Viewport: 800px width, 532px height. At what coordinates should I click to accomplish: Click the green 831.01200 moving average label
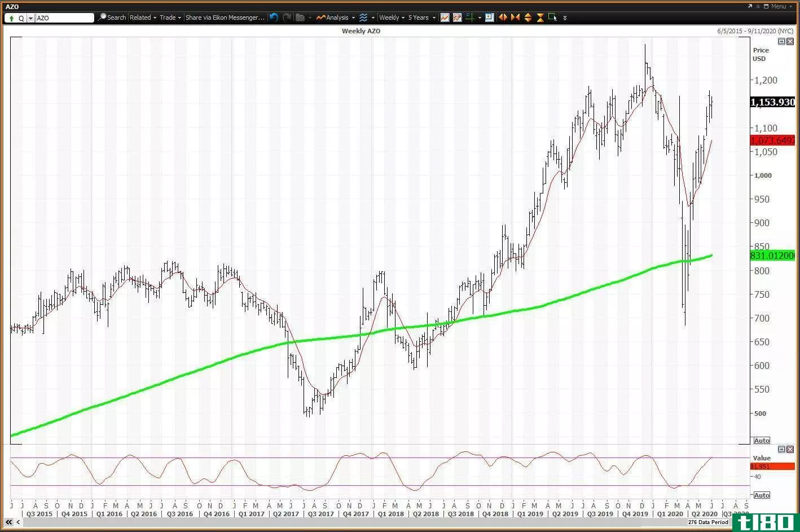click(772, 256)
